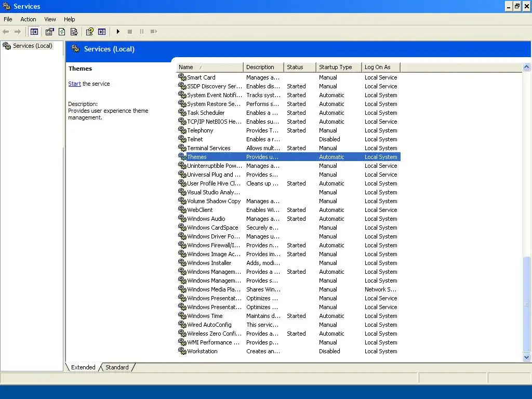The height and width of the screenshot is (399, 532).
Task: Select the SSDP Discovery Ser... row
Action: [289, 86]
